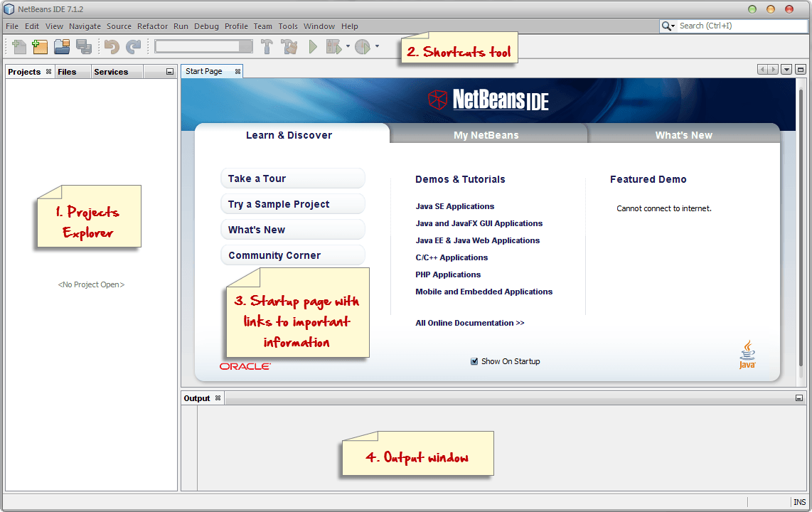Minimize the Projects window group
The image size is (812, 512).
[169, 72]
